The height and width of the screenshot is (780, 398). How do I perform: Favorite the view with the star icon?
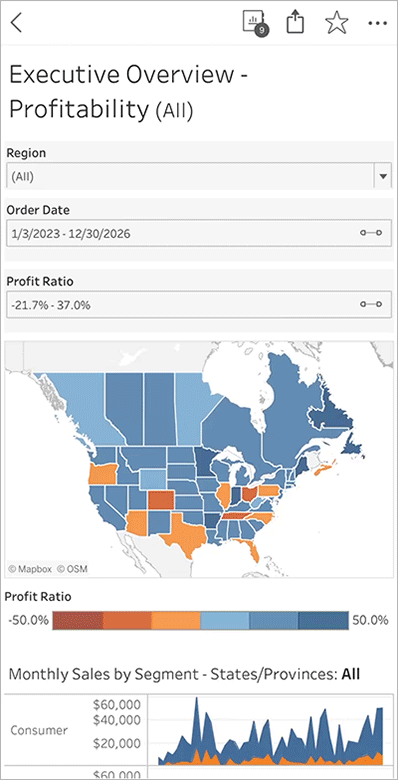(x=337, y=23)
